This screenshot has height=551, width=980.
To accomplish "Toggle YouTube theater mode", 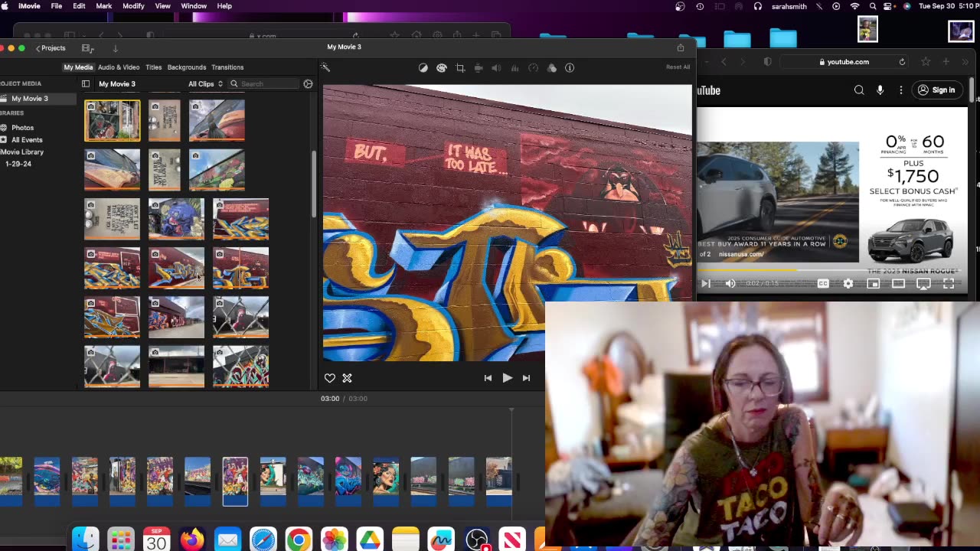I will 898,283.
